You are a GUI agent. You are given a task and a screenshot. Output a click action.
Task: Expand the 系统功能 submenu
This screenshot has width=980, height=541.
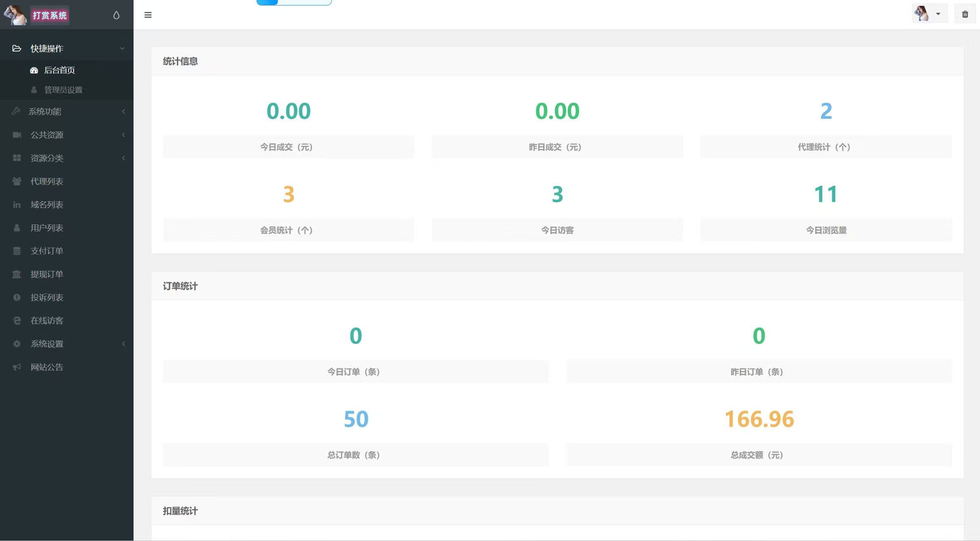pos(123,112)
